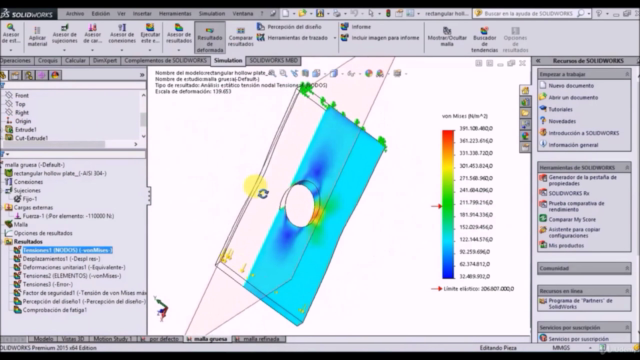Open the Ventana menu
Screen dimensions: 640x360
click(x=243, y=13)
